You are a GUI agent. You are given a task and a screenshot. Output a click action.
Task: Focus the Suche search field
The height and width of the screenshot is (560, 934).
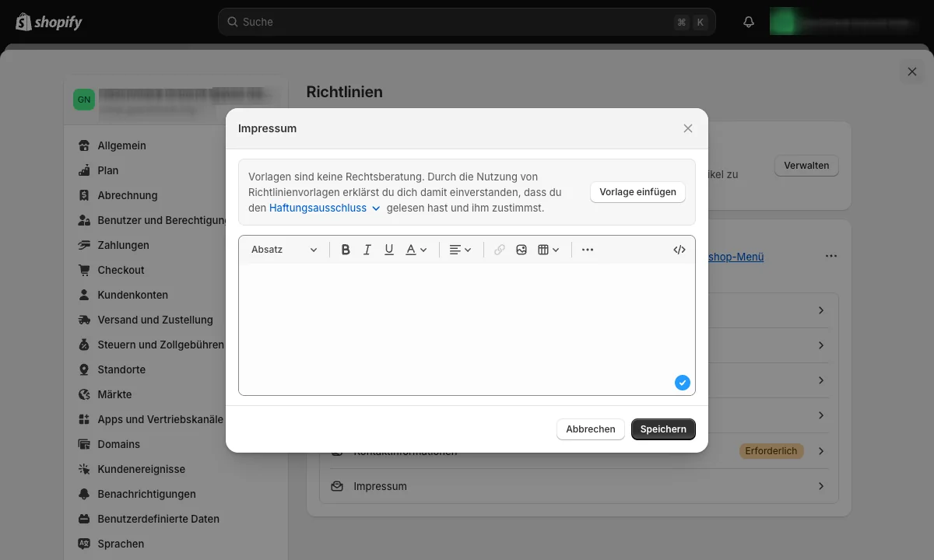point(451,22)
